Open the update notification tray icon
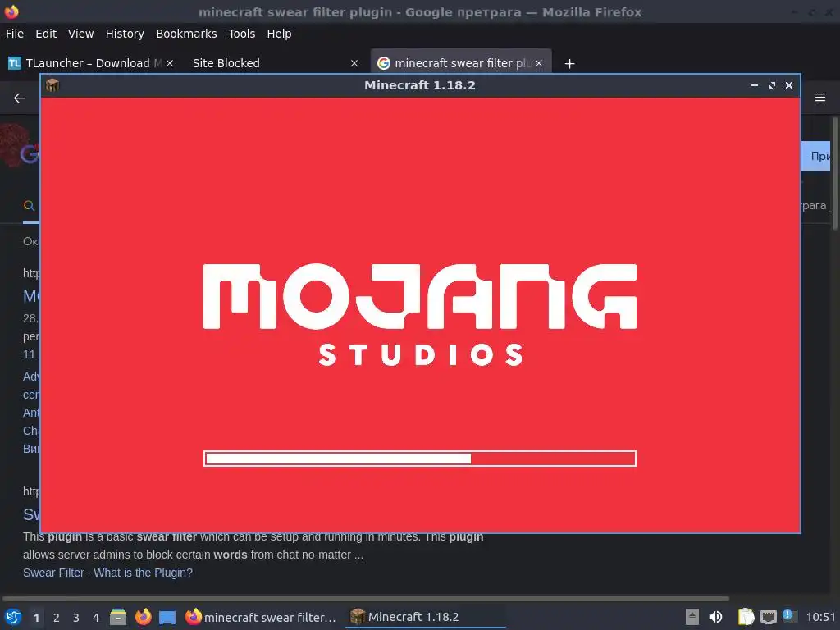The width and height of the screenshot is (840, 630). click(x=789, y=616)
